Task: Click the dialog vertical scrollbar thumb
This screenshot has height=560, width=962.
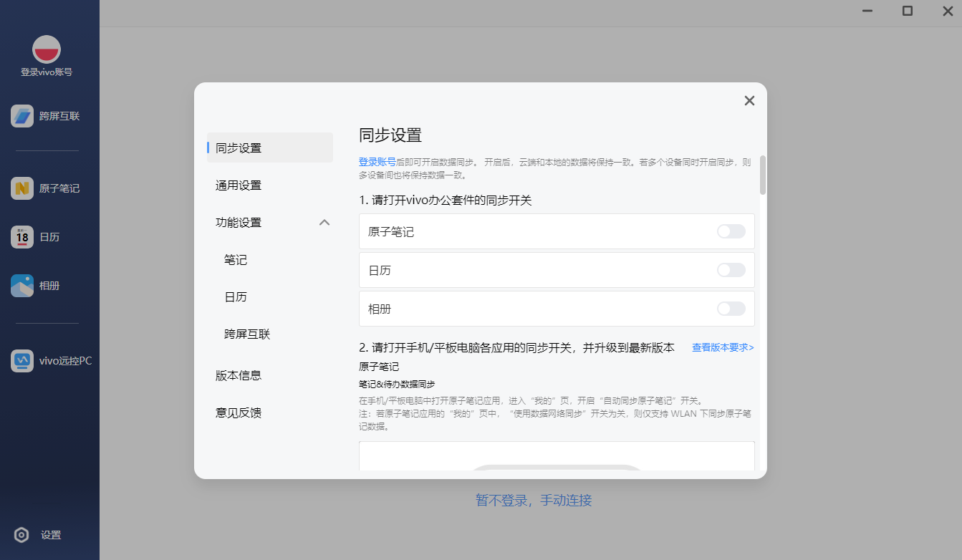Action: (x=763, y=175)
